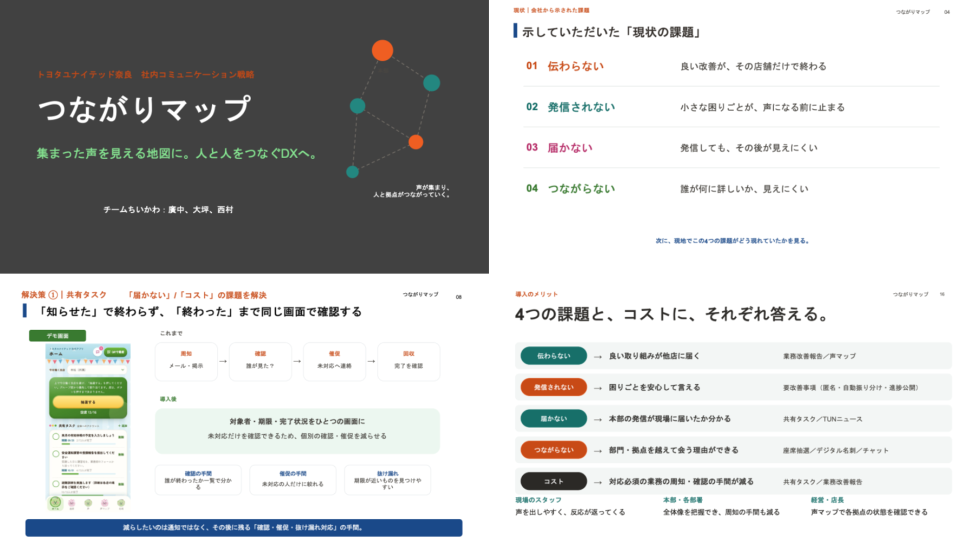The image size is (980, 551).
Task: Click the progress bar under the 安全運転講習 task
Action: pos(88,474)
